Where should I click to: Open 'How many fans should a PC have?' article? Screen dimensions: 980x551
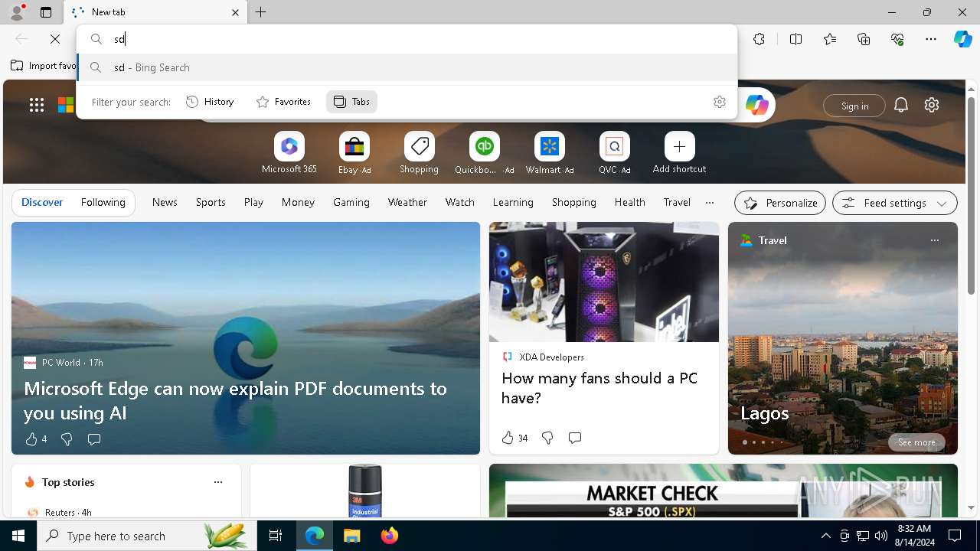(x=599, y=388)
